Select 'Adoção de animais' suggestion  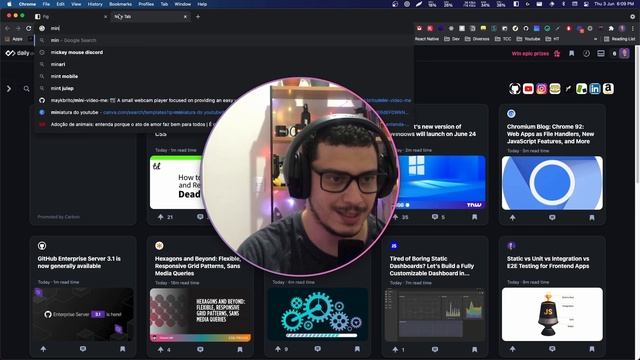[224, 124]
